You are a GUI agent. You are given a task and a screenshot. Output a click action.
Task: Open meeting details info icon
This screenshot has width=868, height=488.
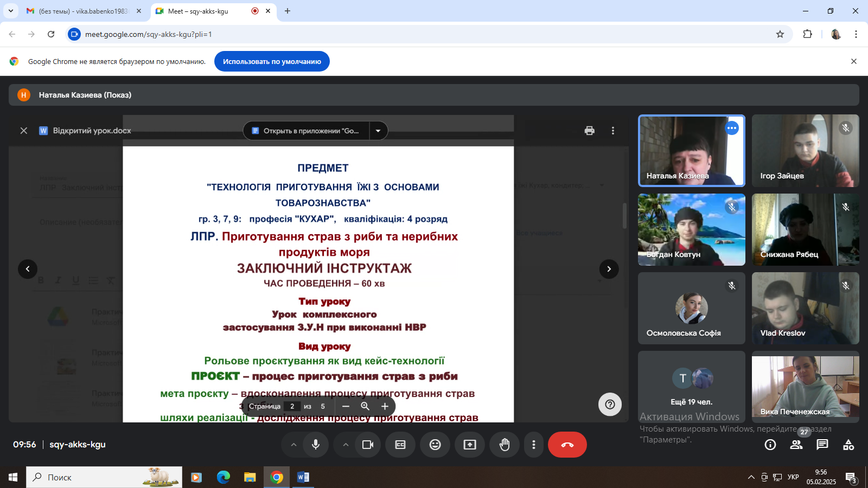[770, 445]
